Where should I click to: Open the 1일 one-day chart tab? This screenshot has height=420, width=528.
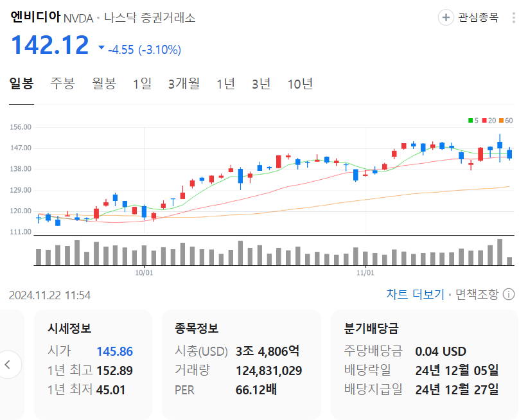coord(142,83)
